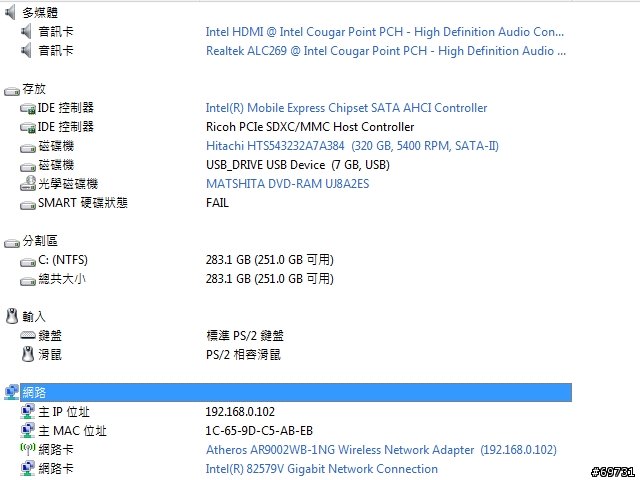The height and width of the screenshot is (480, 640).
Task: Click the SMART status value FAIL
Action: pyautogui.click(x=217, y=203)
